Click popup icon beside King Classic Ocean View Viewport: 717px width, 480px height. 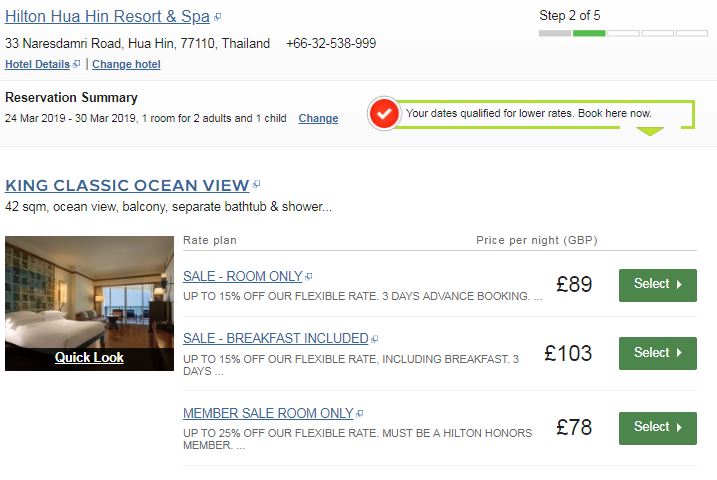click(x=257, y=185)
